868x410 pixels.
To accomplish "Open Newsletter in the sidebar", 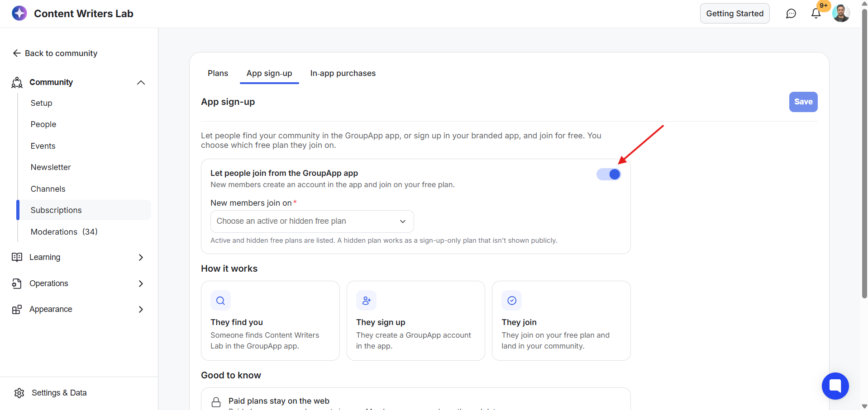I will (x=51, y=167).
